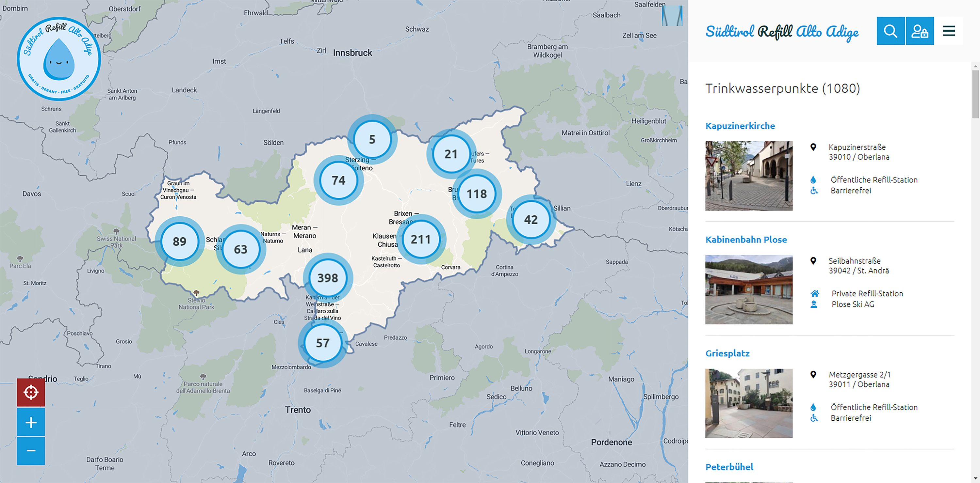Image resolution: width=980 pixels, height=483 pixels.
Task: Open map cluster marker 74
Action: tap(338, 180)
